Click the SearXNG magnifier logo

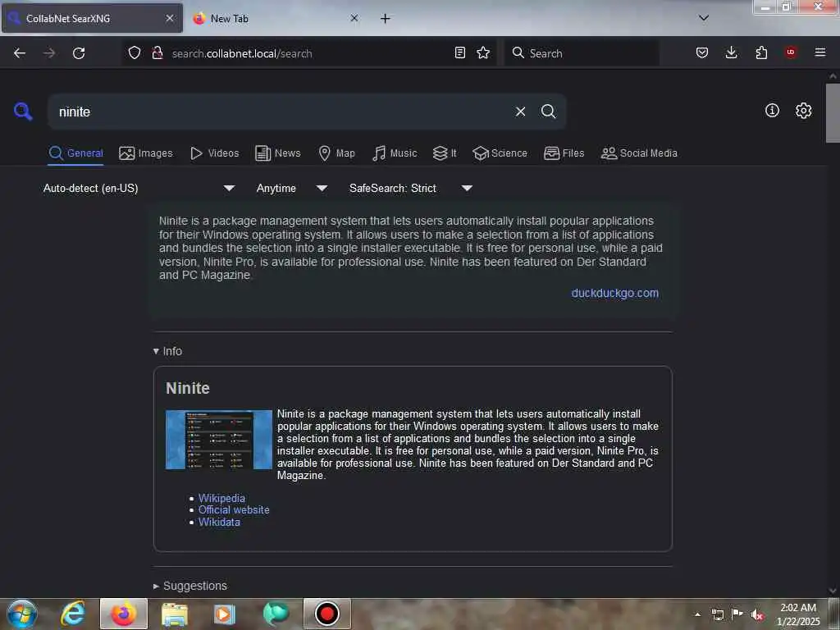pos(22,112)
